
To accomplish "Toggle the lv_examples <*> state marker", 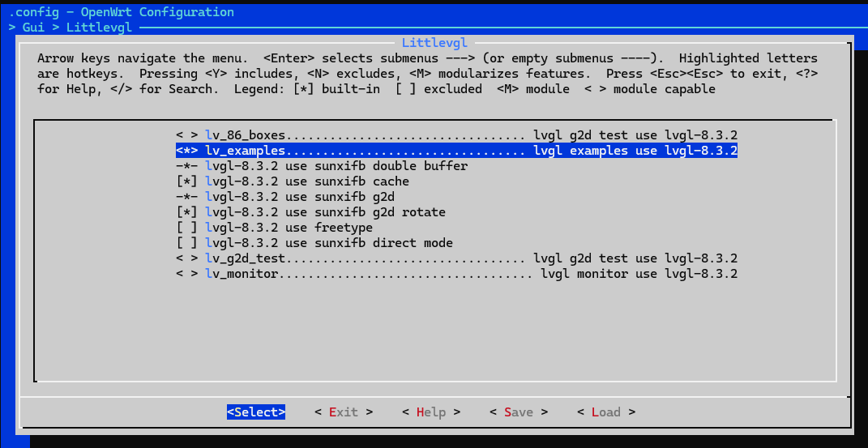I will tap(186, 151).
